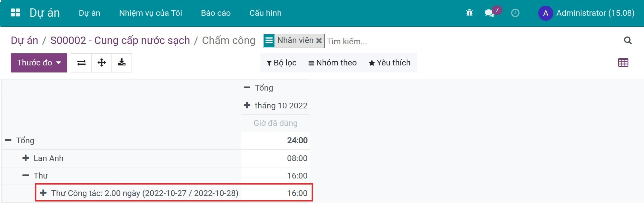The width and height of the screenshot is (644, 203).
Task: Click inside the Tìm kiếm search field
Action: point(368,41)
